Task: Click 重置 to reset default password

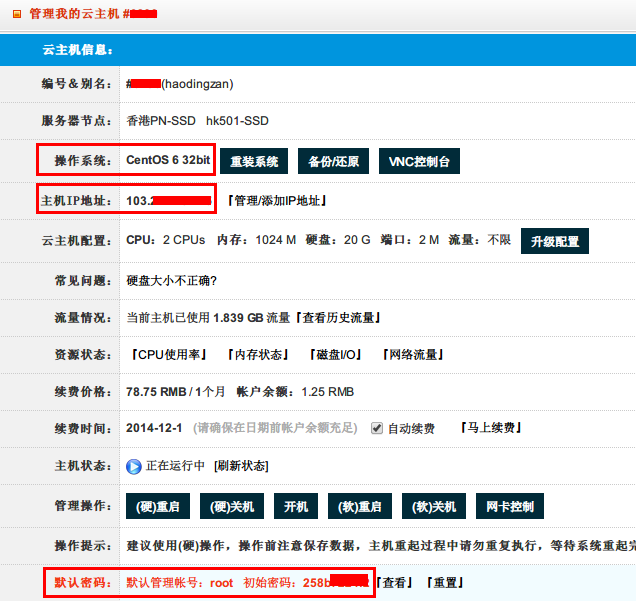Action: (x=444, y=583)
